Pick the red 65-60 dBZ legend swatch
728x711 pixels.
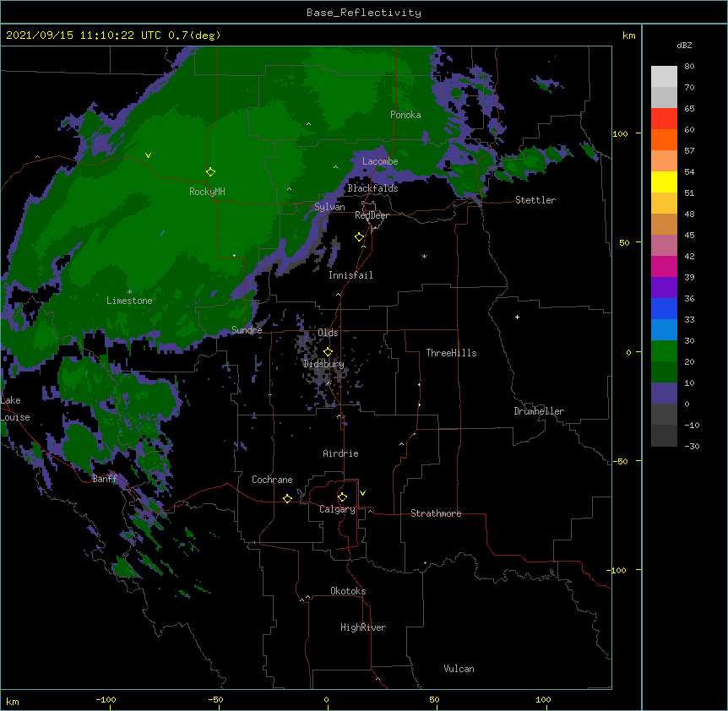pos(664,119)
